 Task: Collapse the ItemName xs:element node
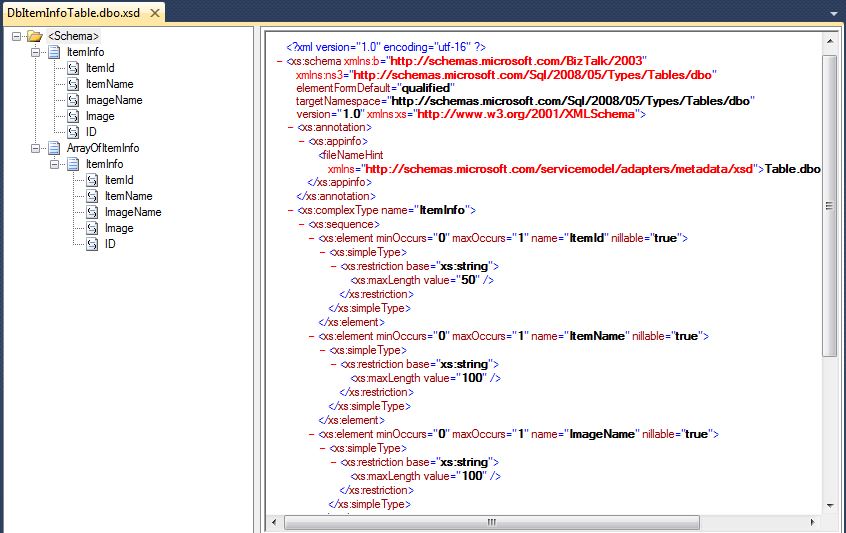click(312, 337)
